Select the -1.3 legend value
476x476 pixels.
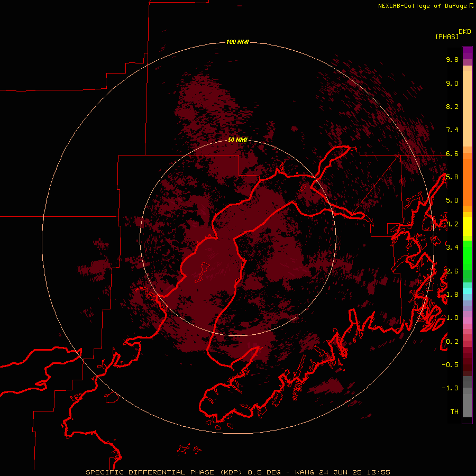(450, 388)
